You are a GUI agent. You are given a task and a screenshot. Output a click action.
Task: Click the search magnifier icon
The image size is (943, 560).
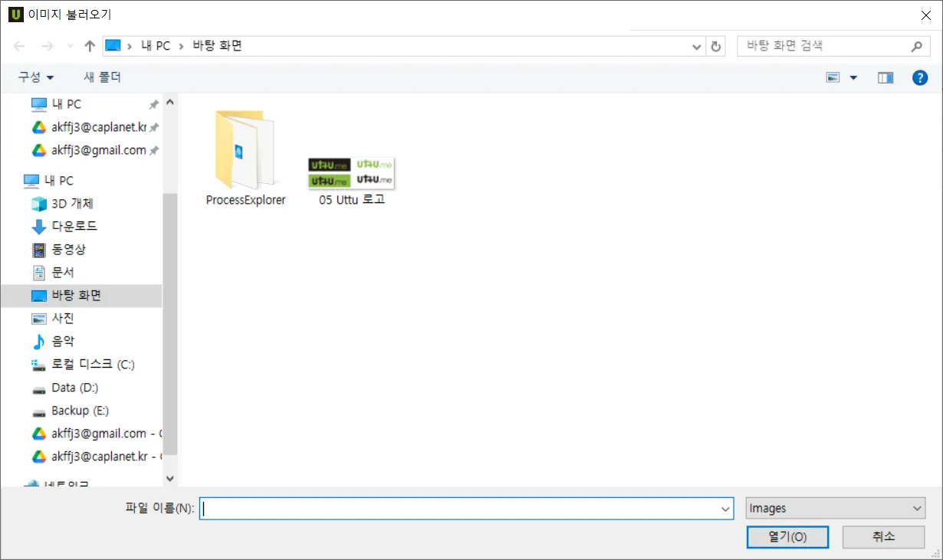tap(916, 46)
